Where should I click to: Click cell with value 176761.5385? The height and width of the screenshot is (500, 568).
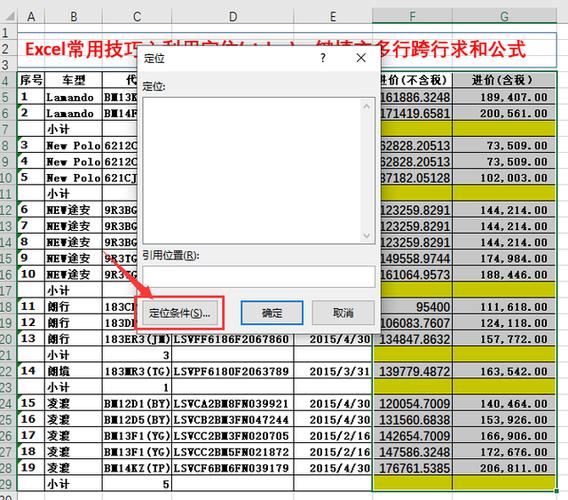412,468
